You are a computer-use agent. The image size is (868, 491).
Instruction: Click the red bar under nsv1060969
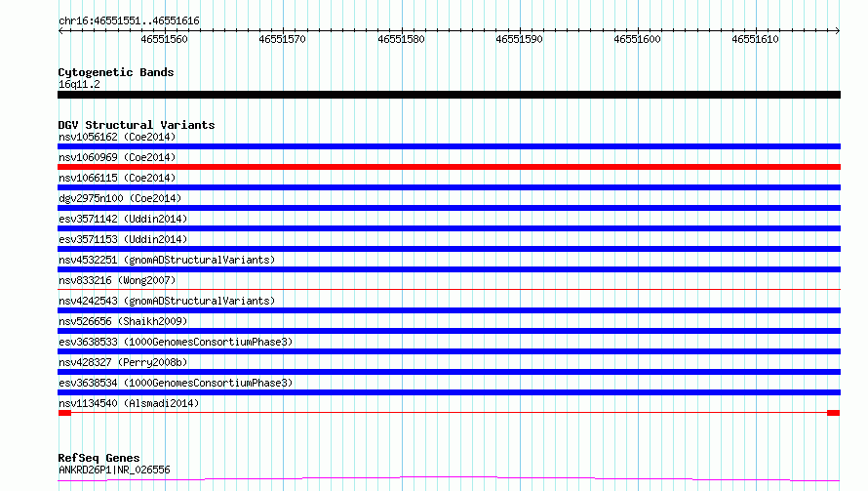pos(449,167)
